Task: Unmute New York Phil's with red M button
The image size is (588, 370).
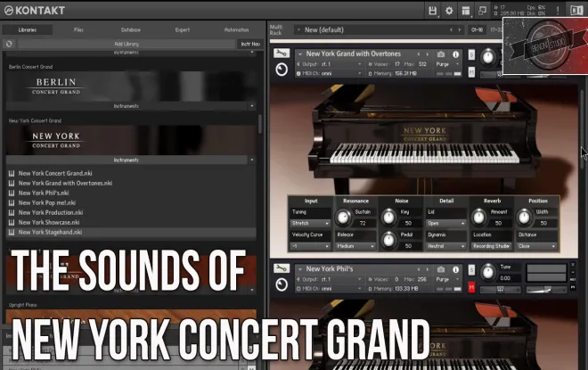Action: (471, 287)
